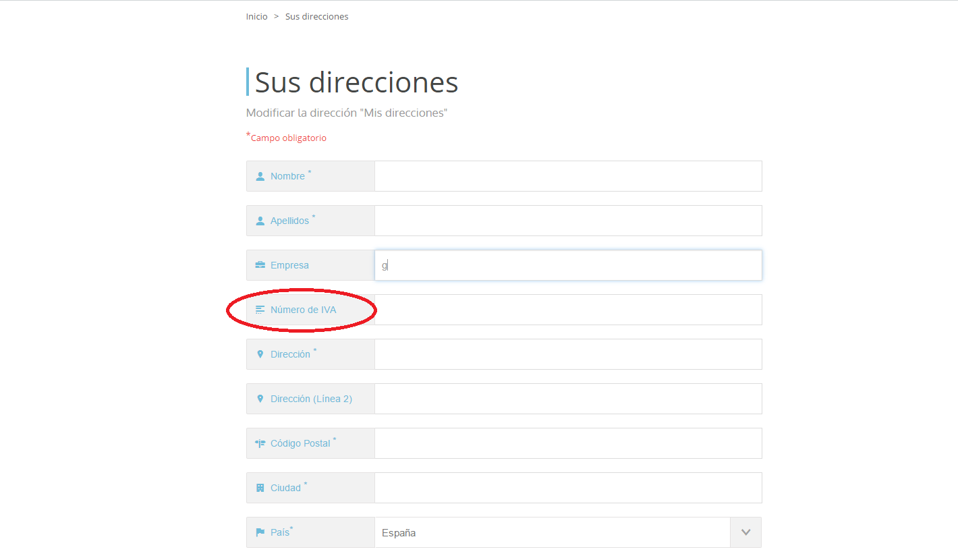958x560 pixels.
Task: Click the lines icon beside Número de IVA
Action: [x=260, y=310]
